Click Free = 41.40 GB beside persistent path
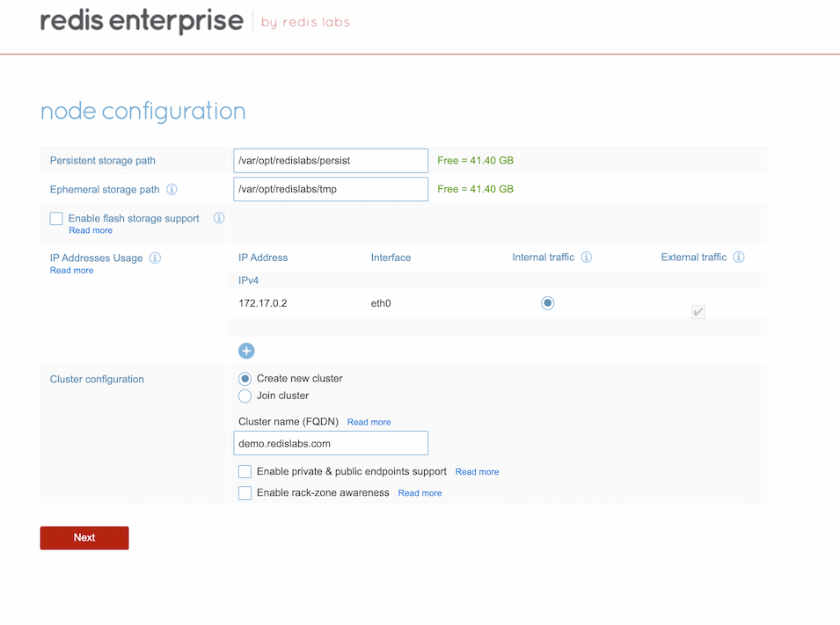This screenshot has width=840, height=625. point(475,161)
